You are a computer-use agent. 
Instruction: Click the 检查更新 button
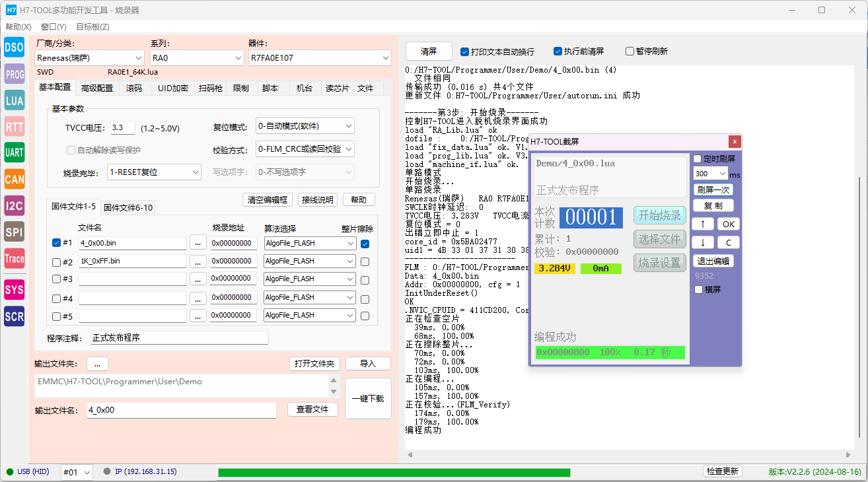(723, 471)
